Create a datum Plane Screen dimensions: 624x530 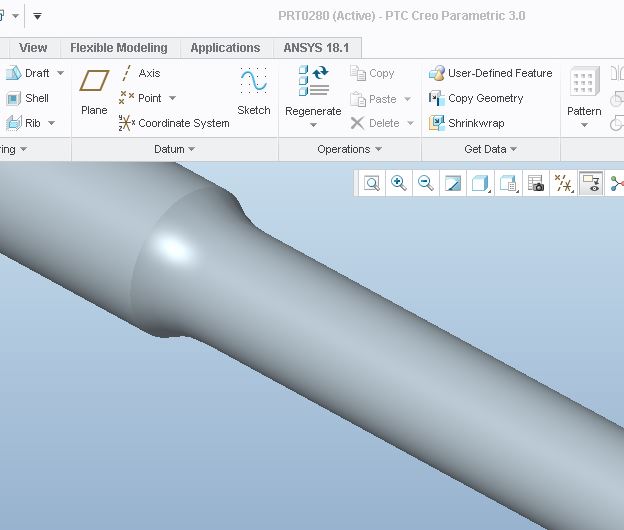[94, 92]
